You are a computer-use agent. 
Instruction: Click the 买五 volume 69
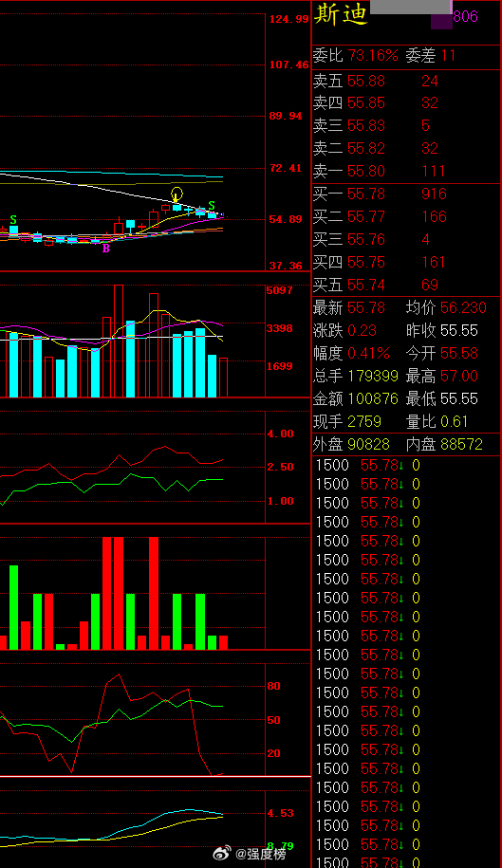tap(430, 286)
